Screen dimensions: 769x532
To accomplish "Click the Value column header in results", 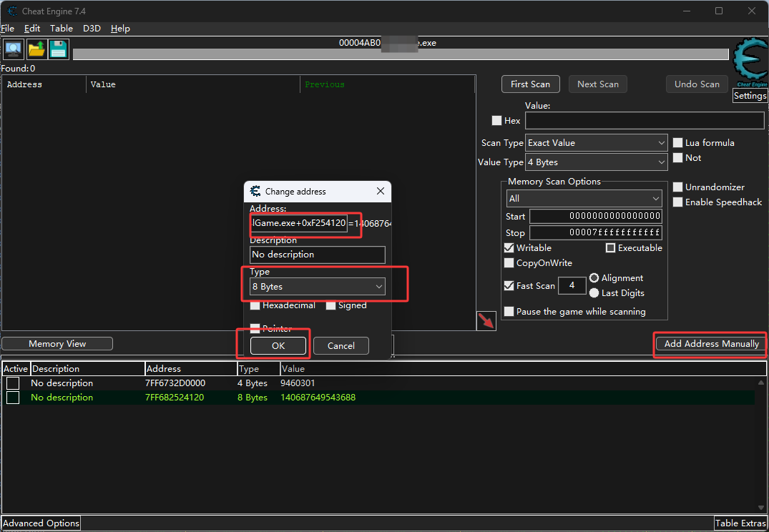I will (193, 84).
